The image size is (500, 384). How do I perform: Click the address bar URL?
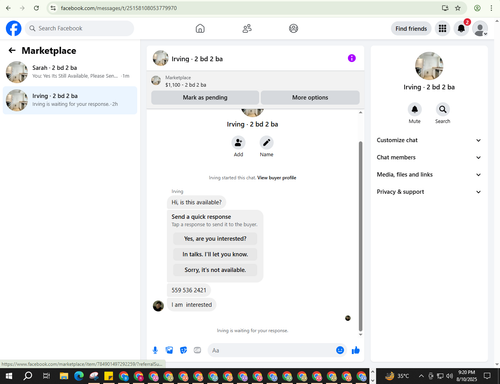119,8
